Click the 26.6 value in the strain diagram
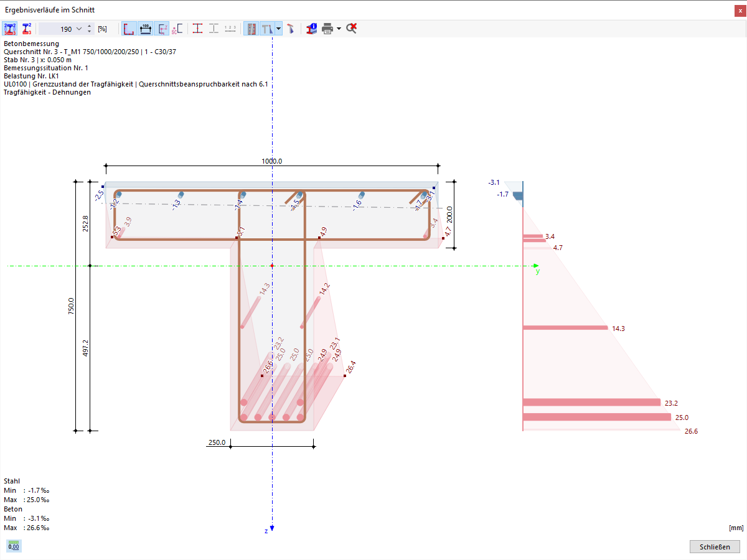 (x=691, y=431)
